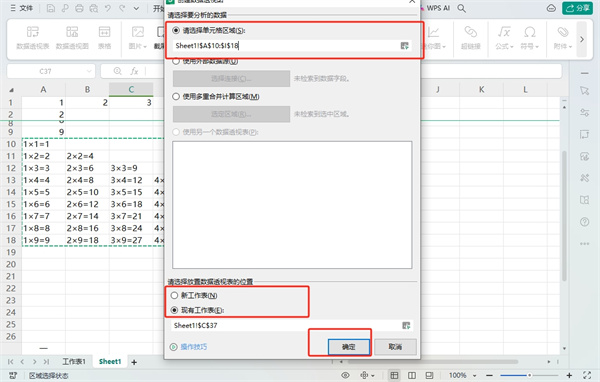Select the 新工作表 radio option
Screen dimensions: 600x382
point(174,295)
